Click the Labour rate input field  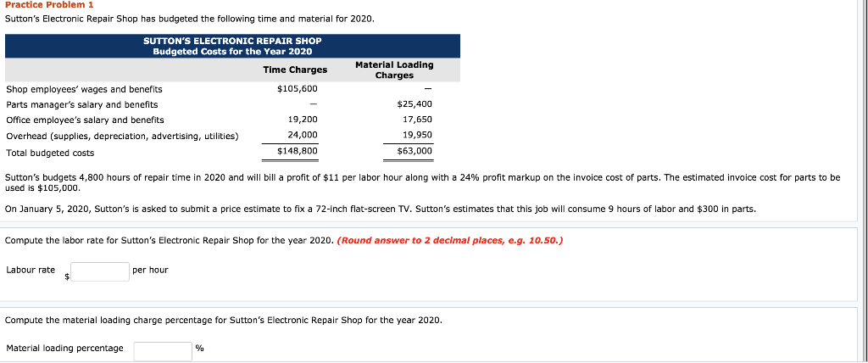point(100,271)
